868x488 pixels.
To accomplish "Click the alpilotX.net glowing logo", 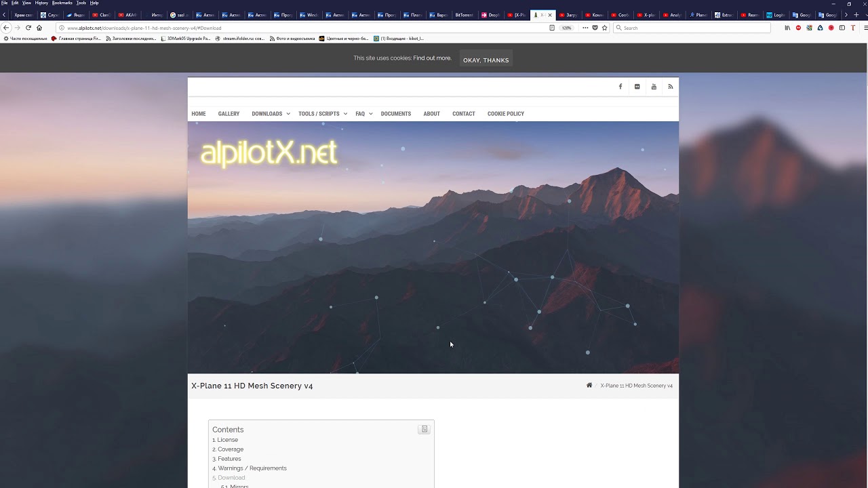I will (x=269, y=154).
